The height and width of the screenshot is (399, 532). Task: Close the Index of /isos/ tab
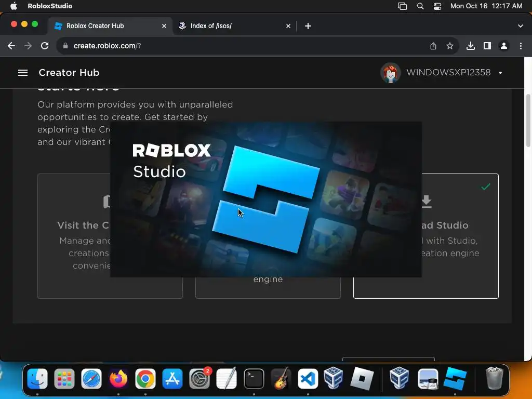[x=288, y=26]
